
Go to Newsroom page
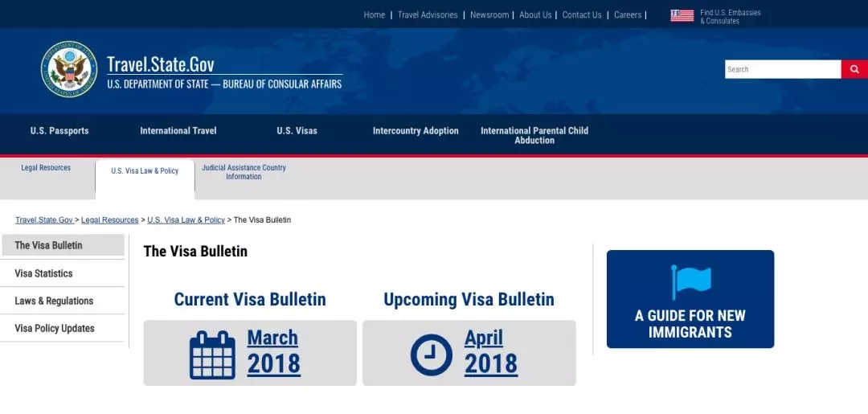(x=489, y=15)
